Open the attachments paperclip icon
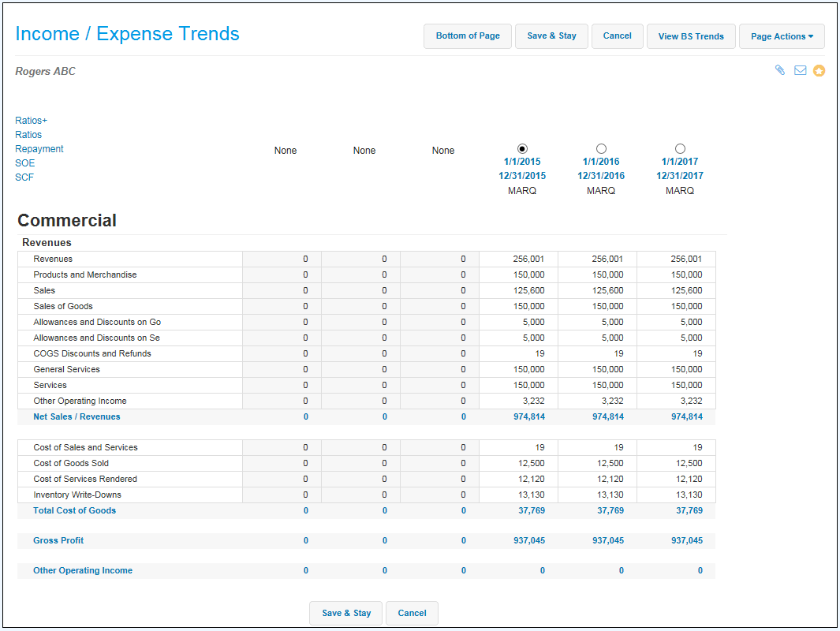840x631 pixels. pyautogui.click(x=780, y=70)
